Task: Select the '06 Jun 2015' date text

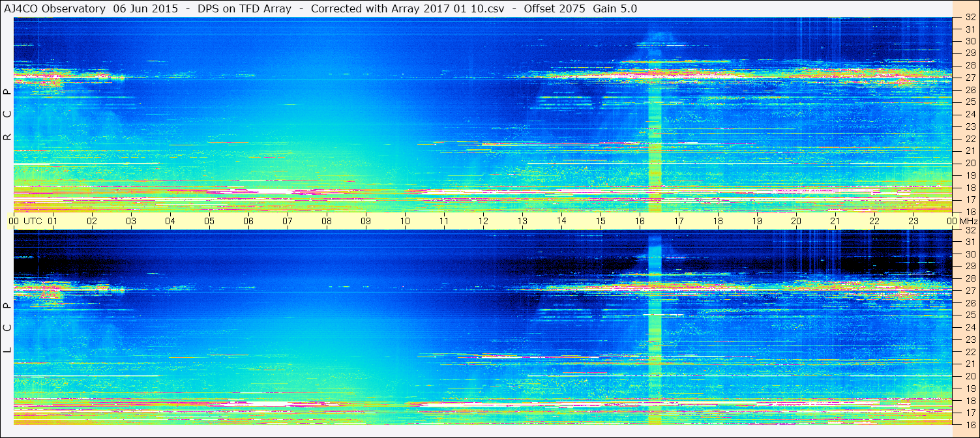Action: tap(145, 8)
